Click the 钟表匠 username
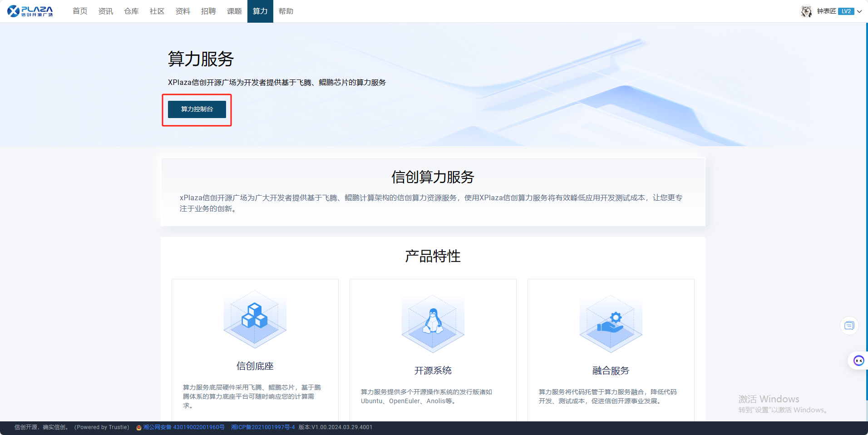This screenshot has width=868, height=435. click(x=826, y=11)
